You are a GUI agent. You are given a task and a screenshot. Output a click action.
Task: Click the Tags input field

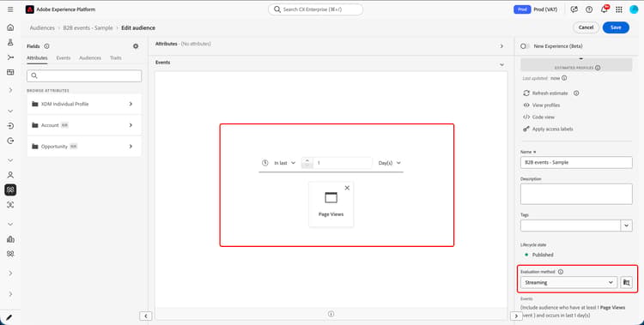pos(570,226)
